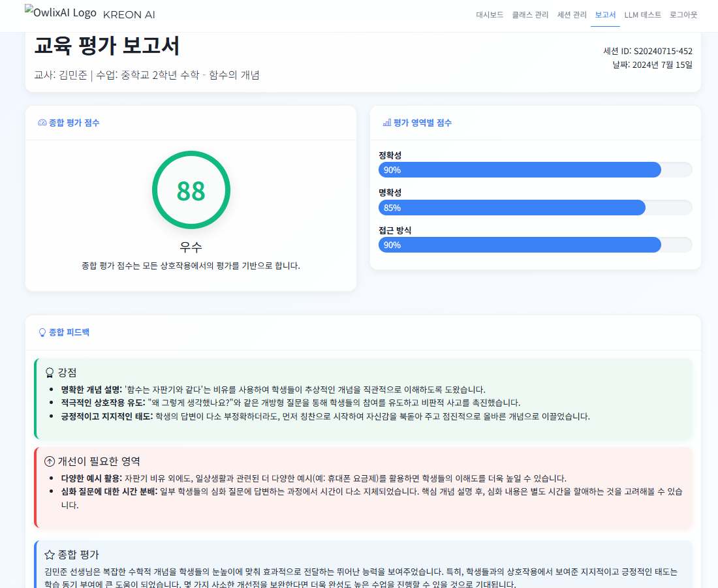Click 로그아웃 to sign out
The height and width of the screenshot is (588, 718).
pos(683,14)
